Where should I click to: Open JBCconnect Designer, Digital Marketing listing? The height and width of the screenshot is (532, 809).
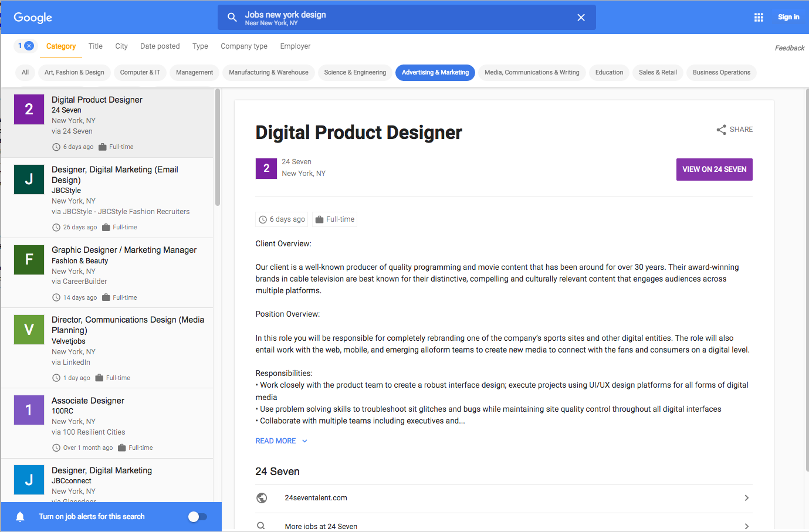point(107,480)
